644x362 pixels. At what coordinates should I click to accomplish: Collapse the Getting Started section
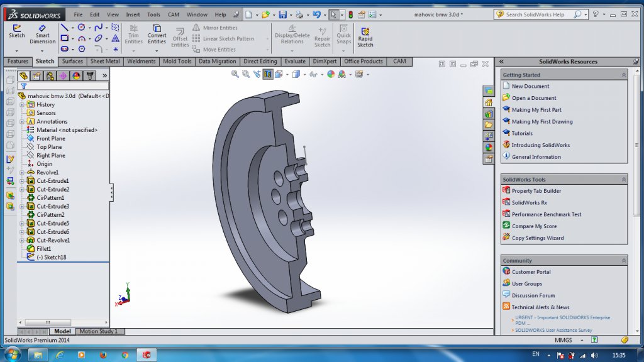pos(623,74)
